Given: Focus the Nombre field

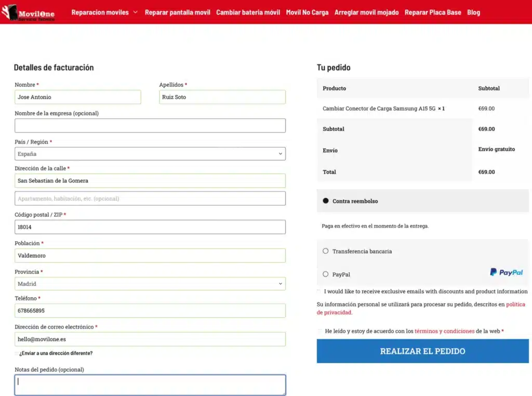Looking at the screenshot, I should 78,97.
